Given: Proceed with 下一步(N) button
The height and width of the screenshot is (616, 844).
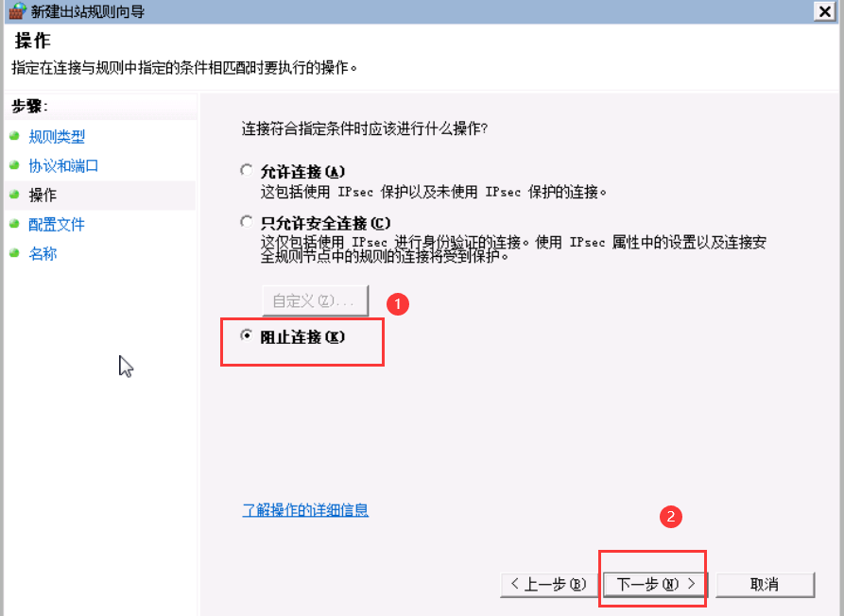Looking at the screenshot, I should (x=656, y=584).
